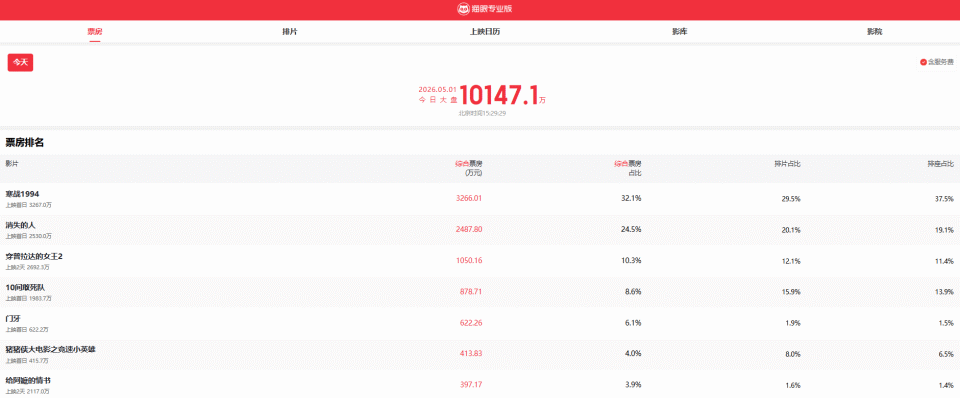960x398 pixels.
Task: Click the 13.9% seat share cell
Action: pyautogui.click(x=944, y=292)
